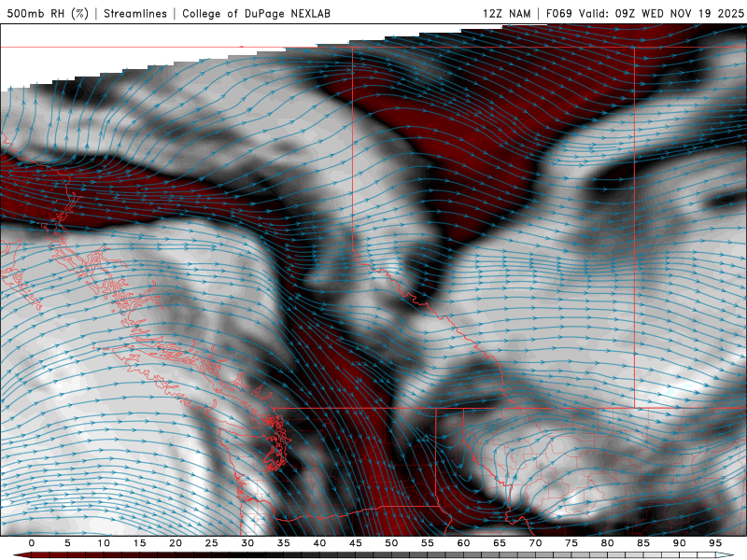Click colorbar label "75"

pyautogui.click(x=571, y=543)
